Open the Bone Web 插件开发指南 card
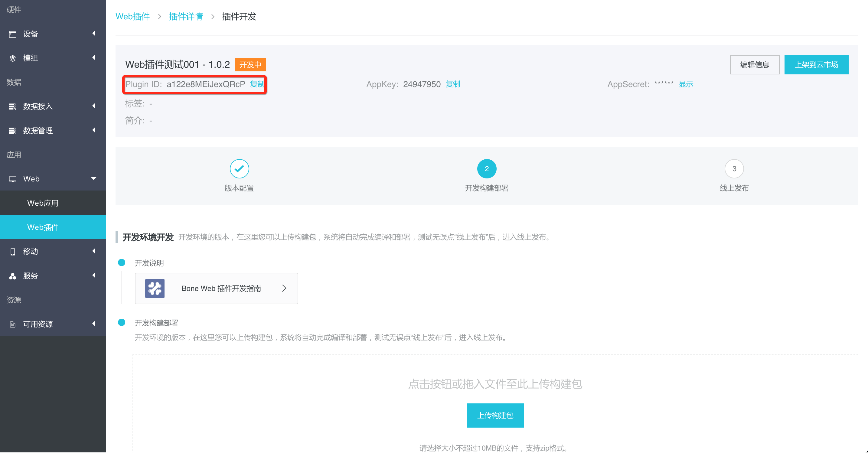 tap(216, 288)
